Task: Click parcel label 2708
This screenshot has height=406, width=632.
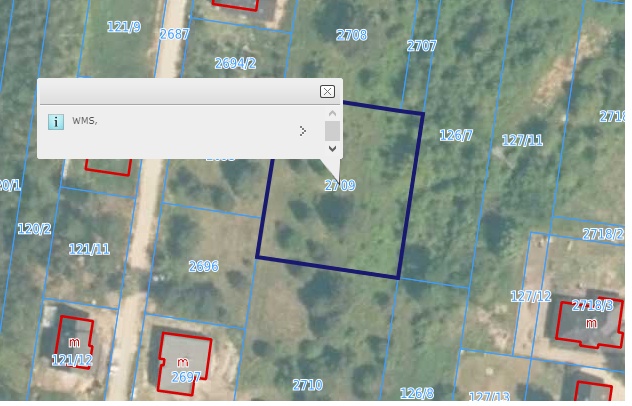Action: 351,35
